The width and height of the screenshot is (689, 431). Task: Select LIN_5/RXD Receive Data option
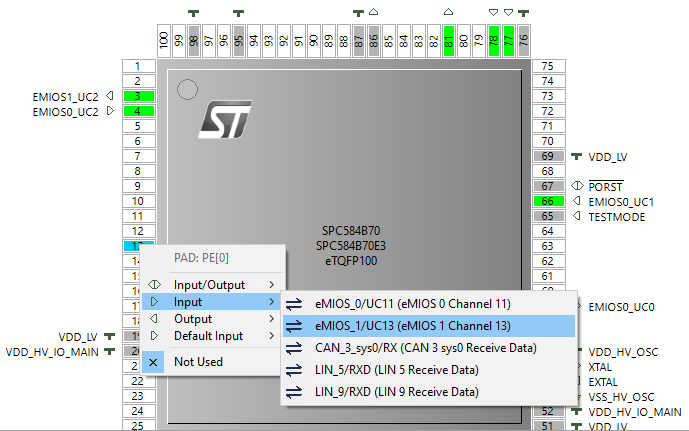click(x=428, y=370)
